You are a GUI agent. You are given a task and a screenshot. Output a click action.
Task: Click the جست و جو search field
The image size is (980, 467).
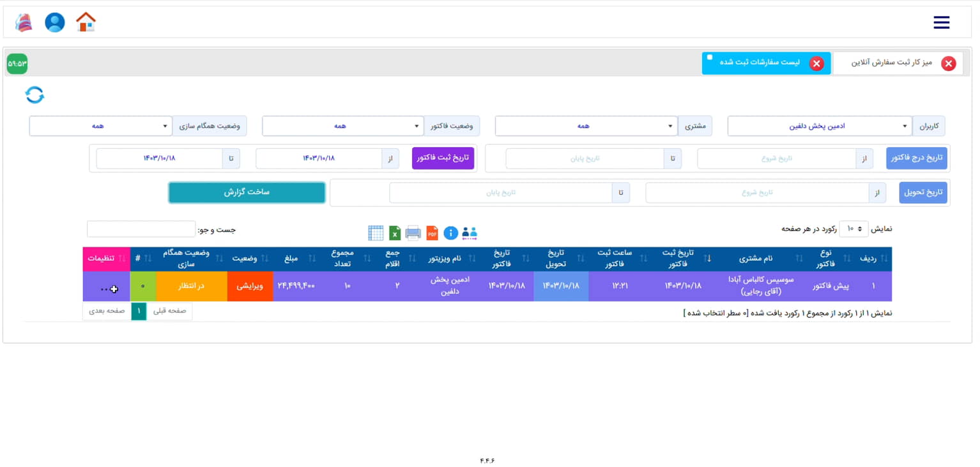(x=141, y=229)
